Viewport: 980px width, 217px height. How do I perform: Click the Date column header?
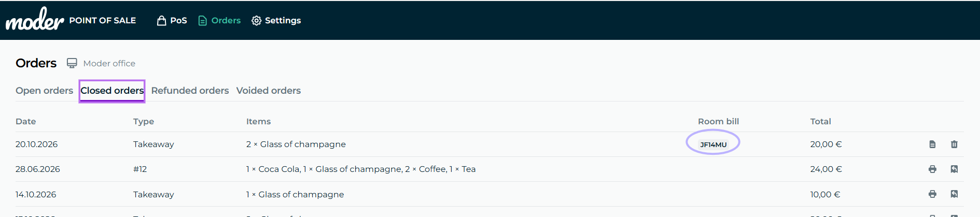pos(26,121)
